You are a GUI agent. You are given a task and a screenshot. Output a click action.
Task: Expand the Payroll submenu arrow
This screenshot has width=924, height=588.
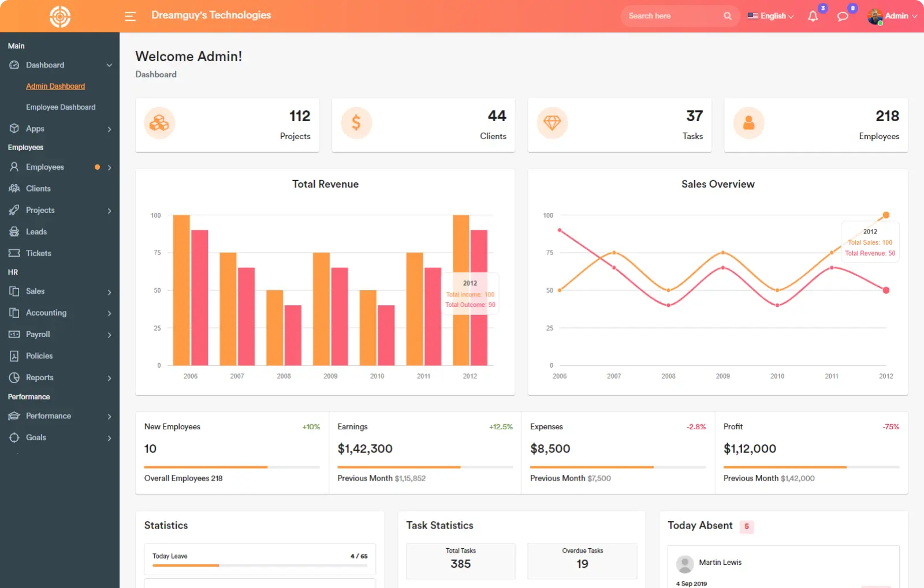tap(109, 335)
